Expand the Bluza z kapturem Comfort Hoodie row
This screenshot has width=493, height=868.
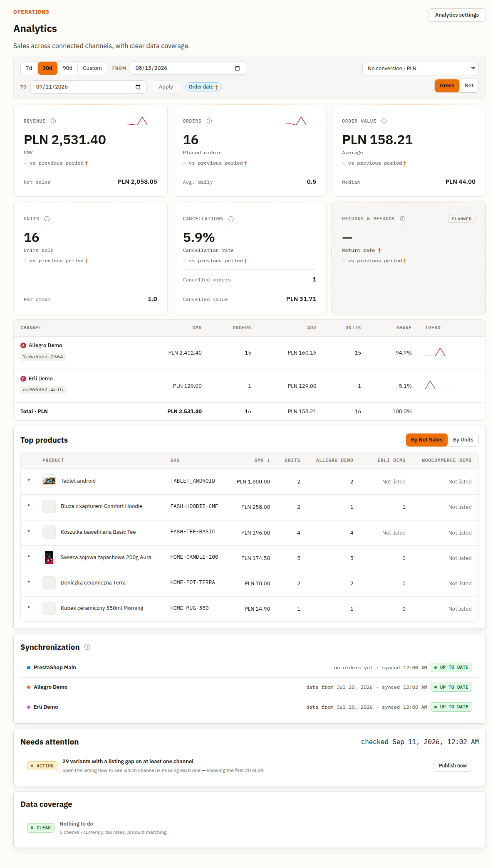[29, 505]
